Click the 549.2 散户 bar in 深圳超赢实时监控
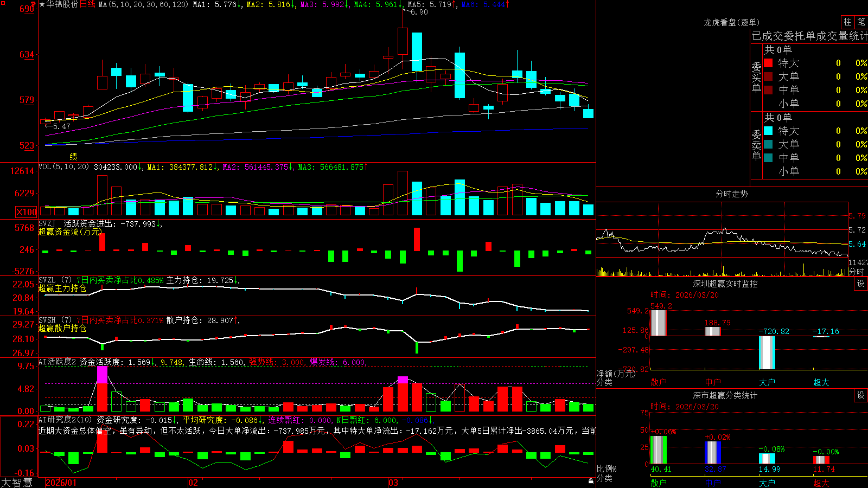 click(658, 323)
